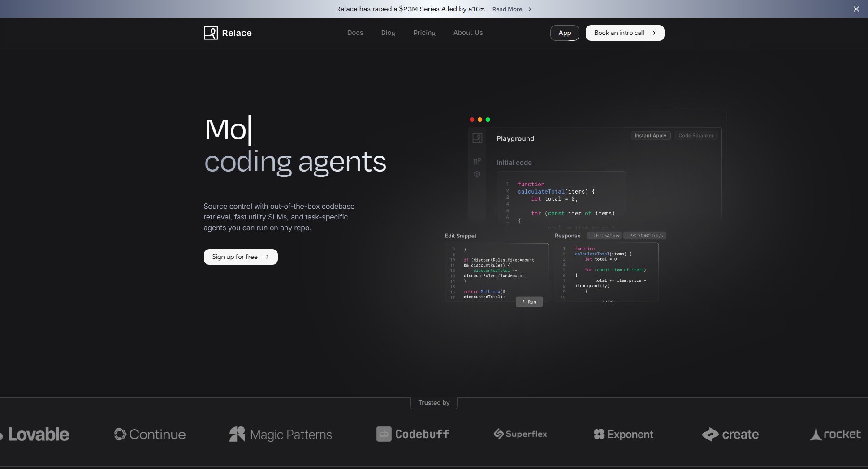Viewport: 868px width, 469px height.
Task: Open the About Us page
Action: [x=468, y=33]
